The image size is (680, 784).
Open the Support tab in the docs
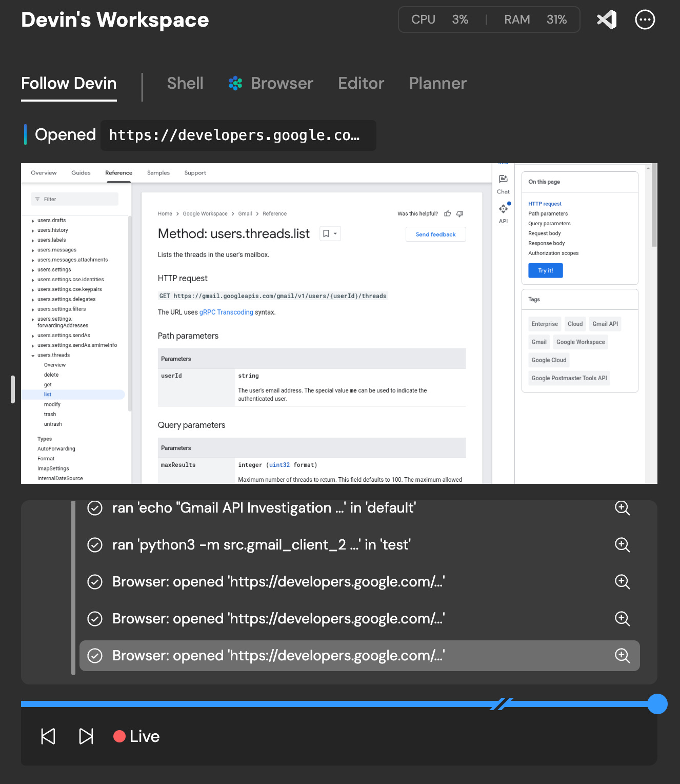click(195, 173)
